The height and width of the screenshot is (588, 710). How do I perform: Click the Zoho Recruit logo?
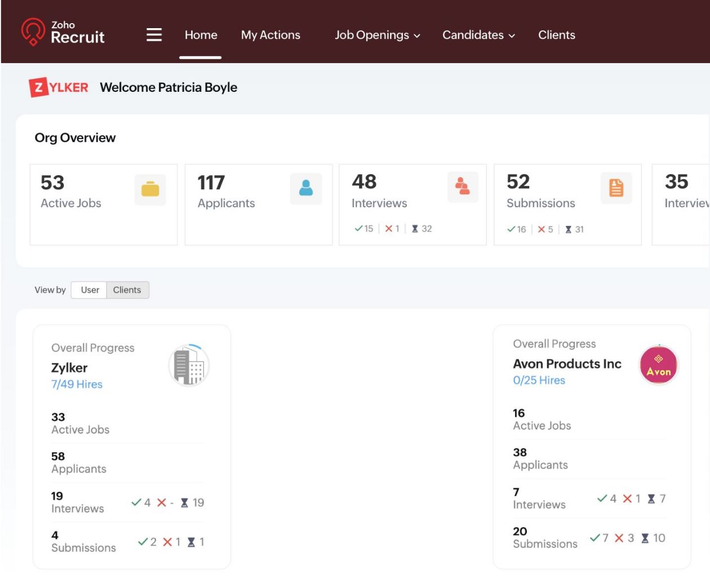63,32
